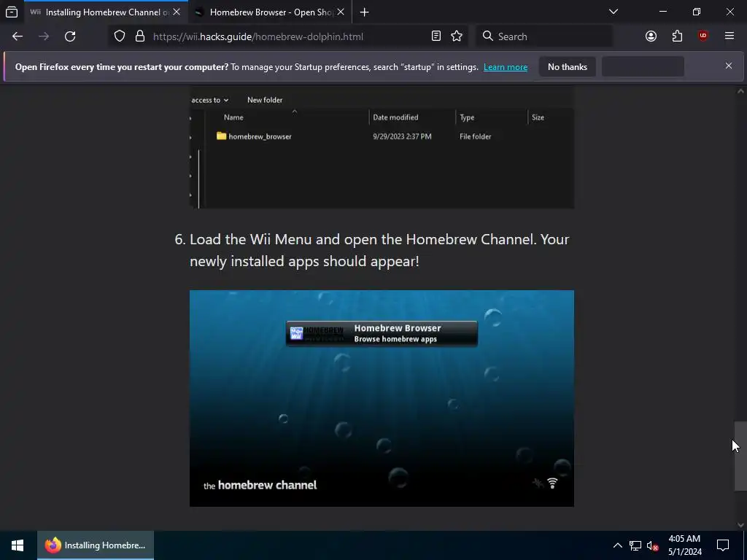Open Windows Start menu

tap(18, 545)
